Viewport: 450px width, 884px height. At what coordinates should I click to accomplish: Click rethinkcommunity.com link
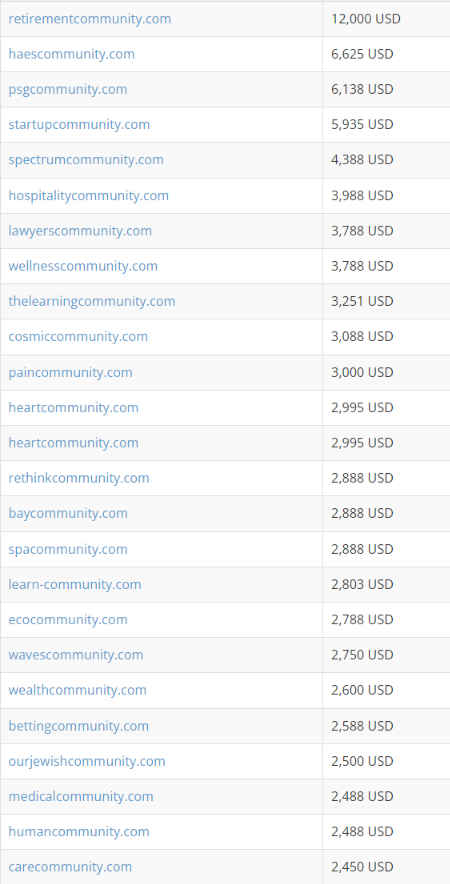tap(79, 478)
